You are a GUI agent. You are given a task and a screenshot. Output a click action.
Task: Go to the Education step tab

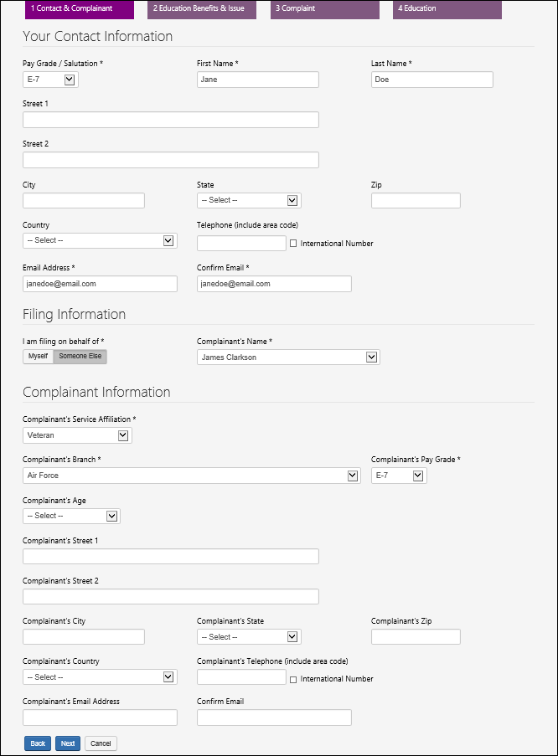click(447, 8)
